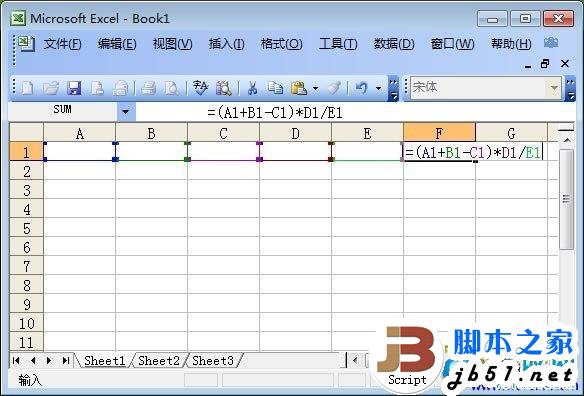Image resolution: width=584 pixels, height=396 pixels.
Task: Click the New workbook icon
Action: (x=27, y=88)
